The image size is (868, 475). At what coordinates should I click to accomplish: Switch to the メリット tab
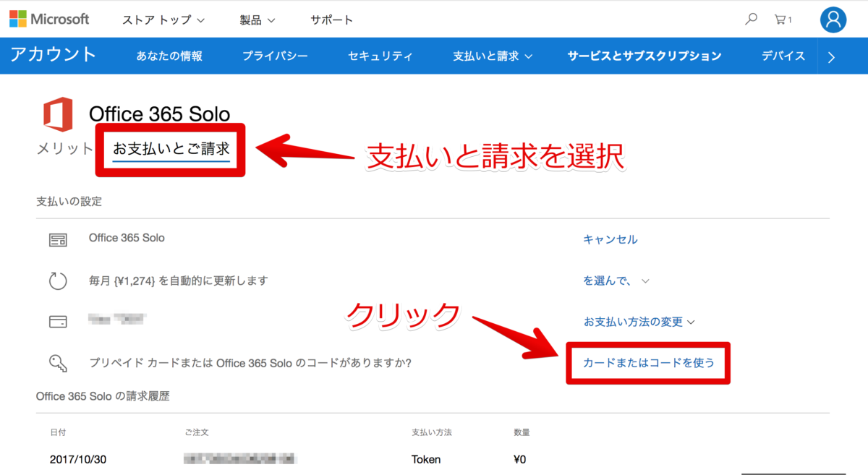(65, 149)
